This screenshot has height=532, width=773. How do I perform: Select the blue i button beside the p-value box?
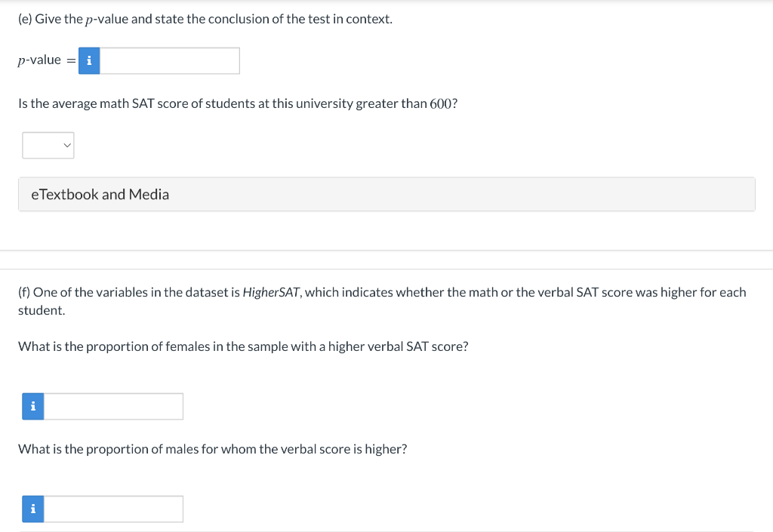(x=88, y=60)
